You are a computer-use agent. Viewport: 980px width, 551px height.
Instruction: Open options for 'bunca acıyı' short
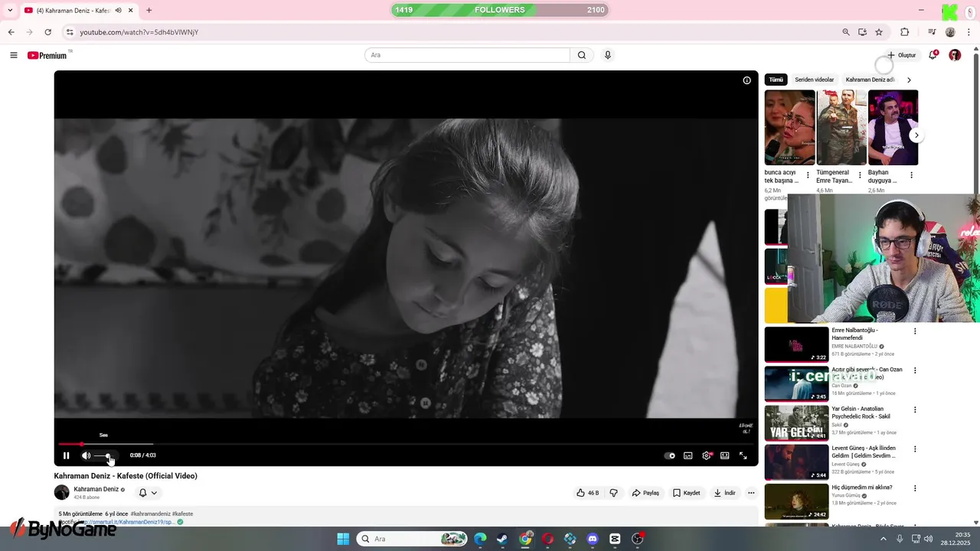pos(808,175)
